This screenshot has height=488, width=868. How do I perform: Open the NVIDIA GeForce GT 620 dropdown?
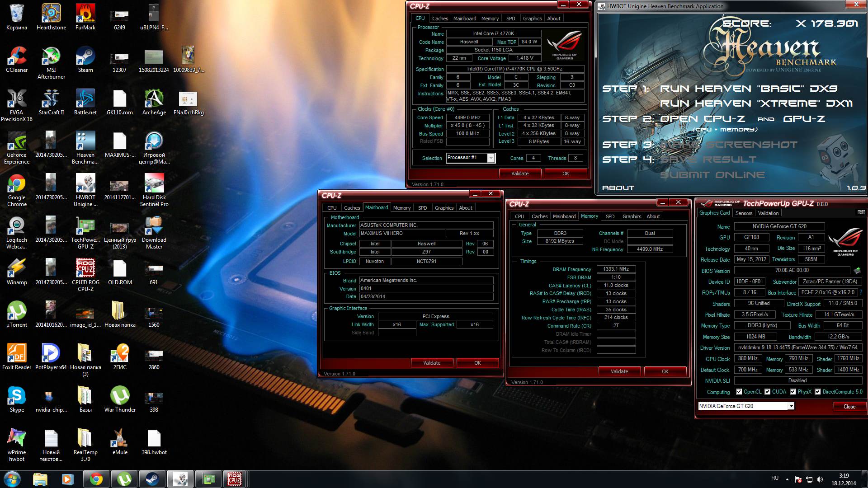(791, 406)
